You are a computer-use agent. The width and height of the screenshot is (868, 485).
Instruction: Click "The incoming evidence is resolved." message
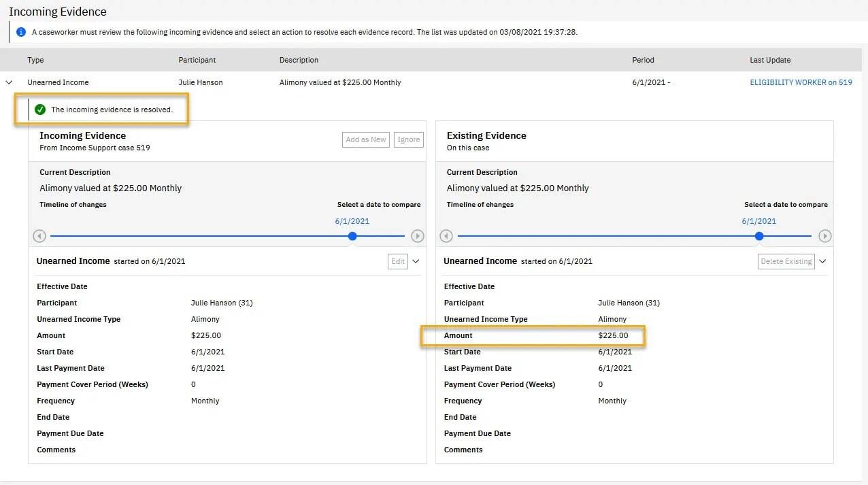coord(112,110)
